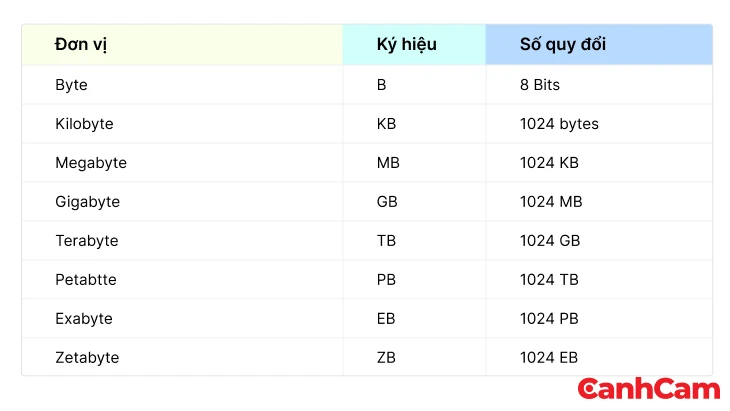Select the GB symbol cell

point(387,202)
